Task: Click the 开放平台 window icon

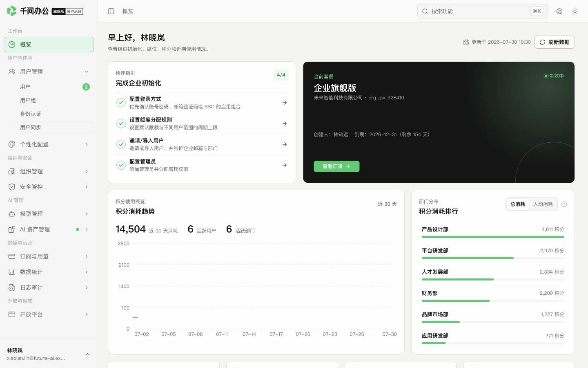Action: tap(12, 314)
